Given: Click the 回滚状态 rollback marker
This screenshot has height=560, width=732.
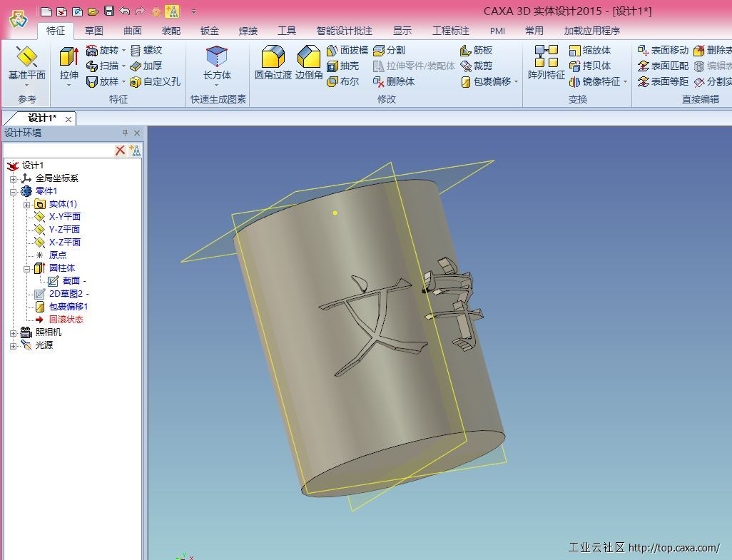Looking at the screenshot, I should 66,320.
